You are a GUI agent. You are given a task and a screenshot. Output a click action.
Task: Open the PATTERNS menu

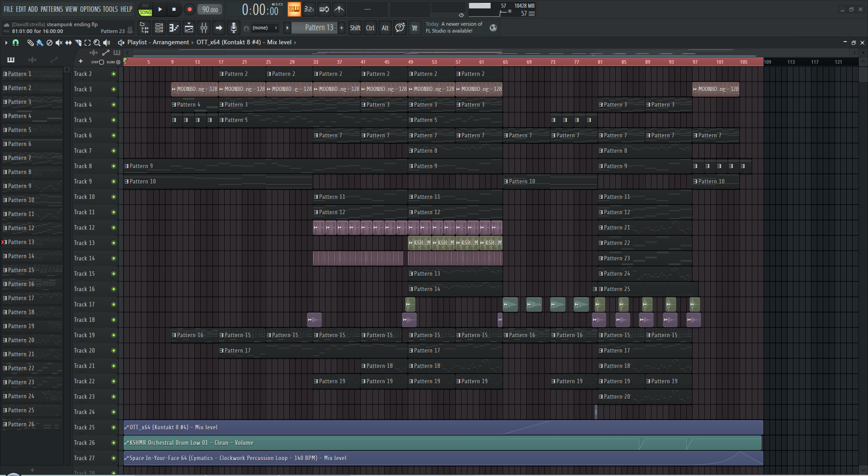click(x=52, y=9)
